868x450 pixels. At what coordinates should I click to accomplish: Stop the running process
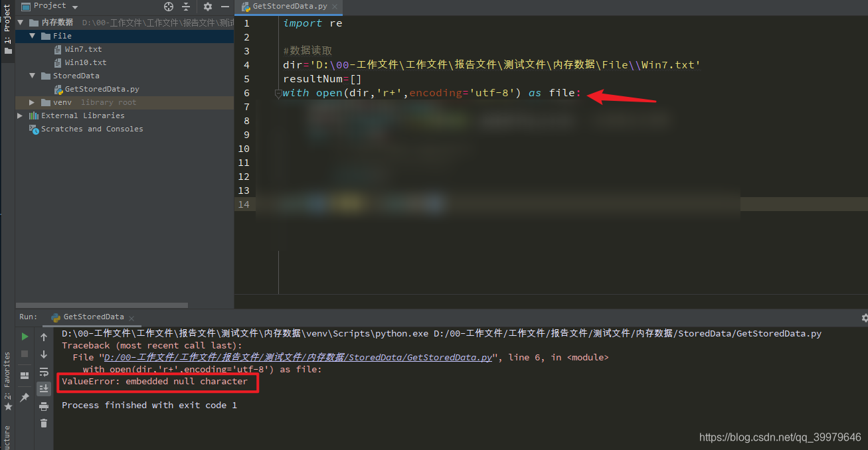point(24,352)
